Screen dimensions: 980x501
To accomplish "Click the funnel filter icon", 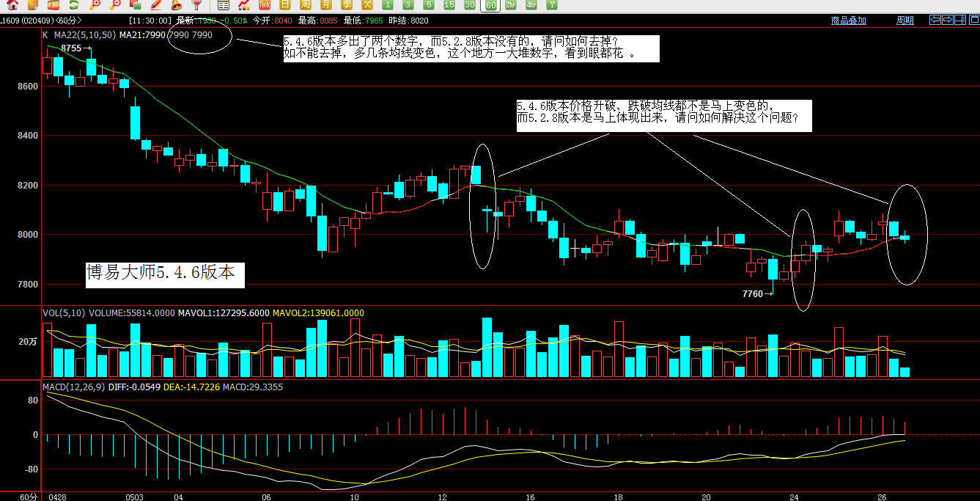I will pyautogui.click(x=196, y=5).
